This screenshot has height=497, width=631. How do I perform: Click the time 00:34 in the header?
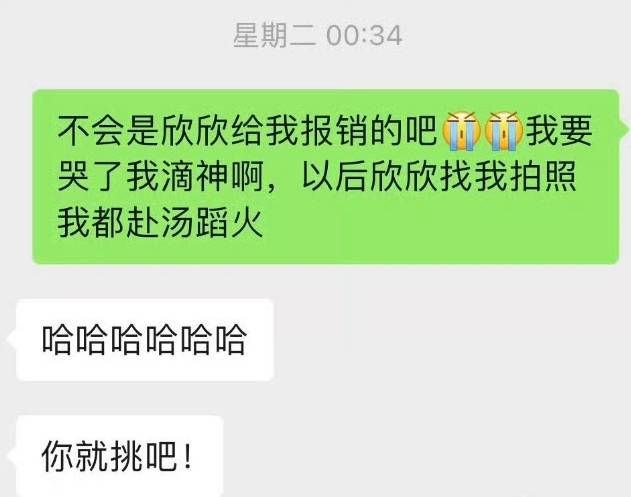click(x=364, y=36)
